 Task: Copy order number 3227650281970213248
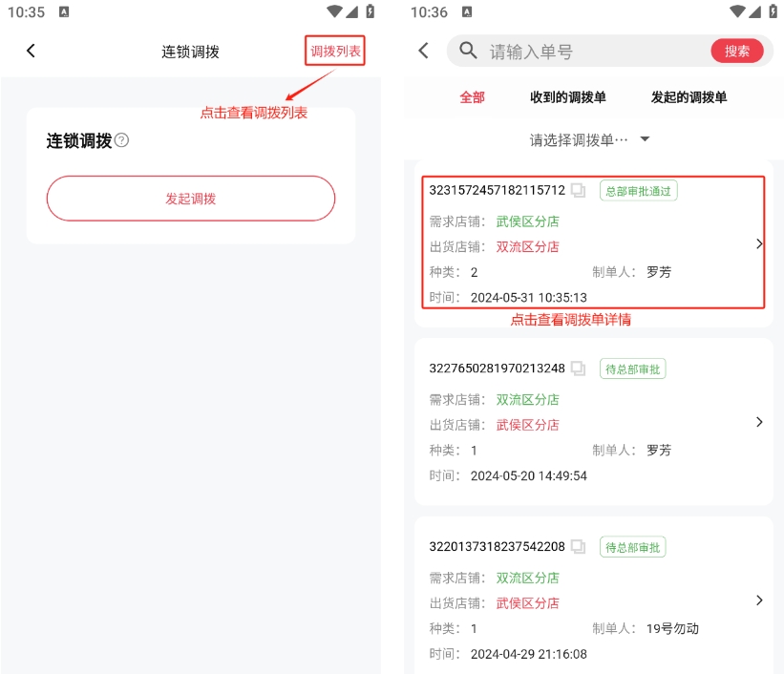[578, 369]
